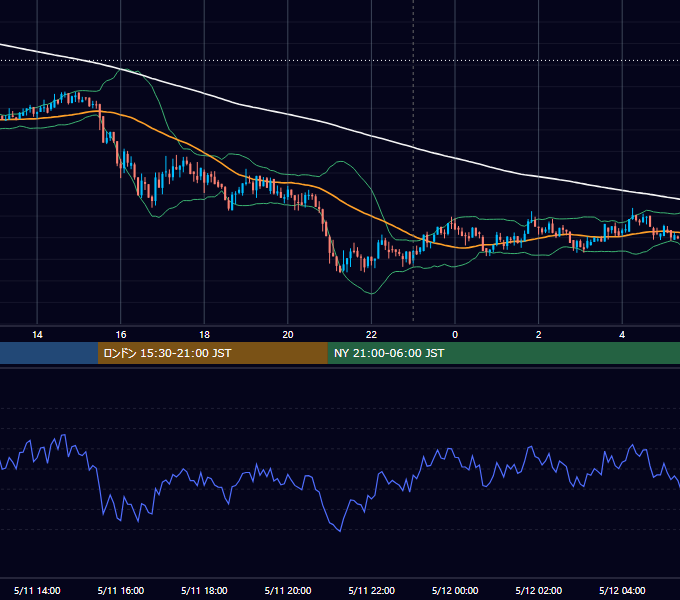
Task: Click the blue session bar before ロンドン
Action: pyautogui.click(x=49, y=353)
